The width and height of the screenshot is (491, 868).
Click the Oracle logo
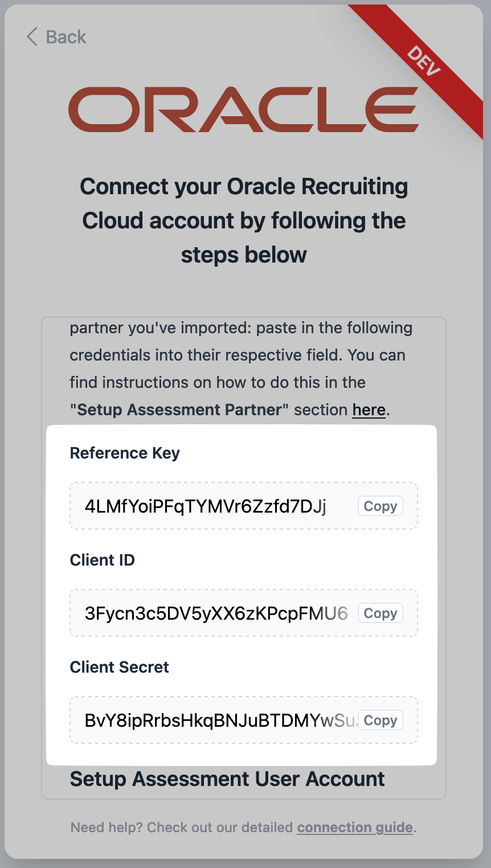click(244, 109)
